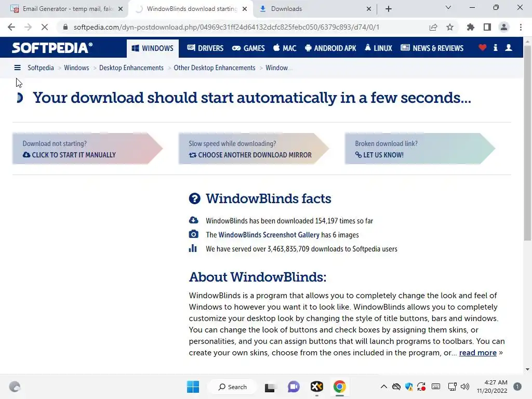The height and width of the screenshot is (399, 532).
Task: Expand the tab search dropdown
Action: pos(448,7)
